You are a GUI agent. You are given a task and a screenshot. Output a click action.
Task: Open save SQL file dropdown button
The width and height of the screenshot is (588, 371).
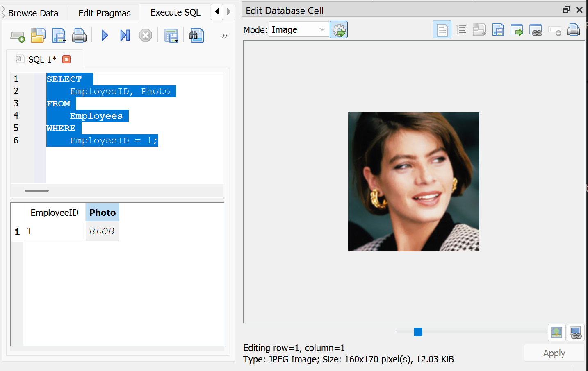click(x=59, y=36)
